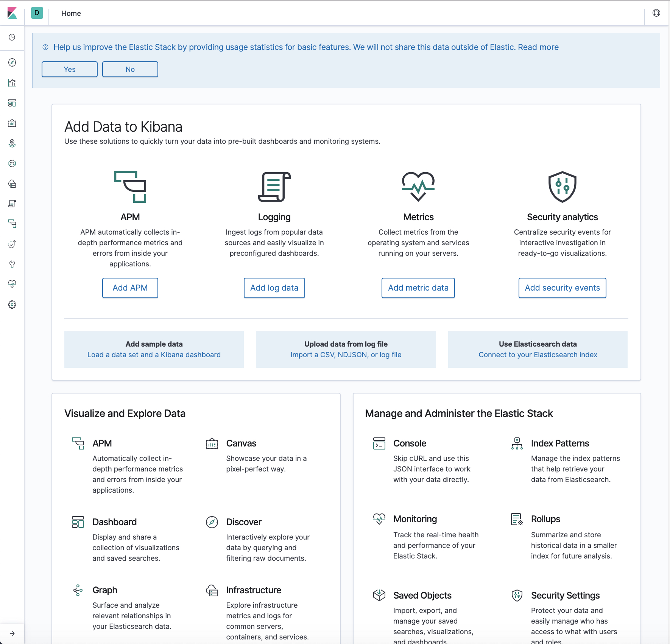Click the Security analytics shield icon
The width and height of the screenshot is (670, 644).
point(562,187)
